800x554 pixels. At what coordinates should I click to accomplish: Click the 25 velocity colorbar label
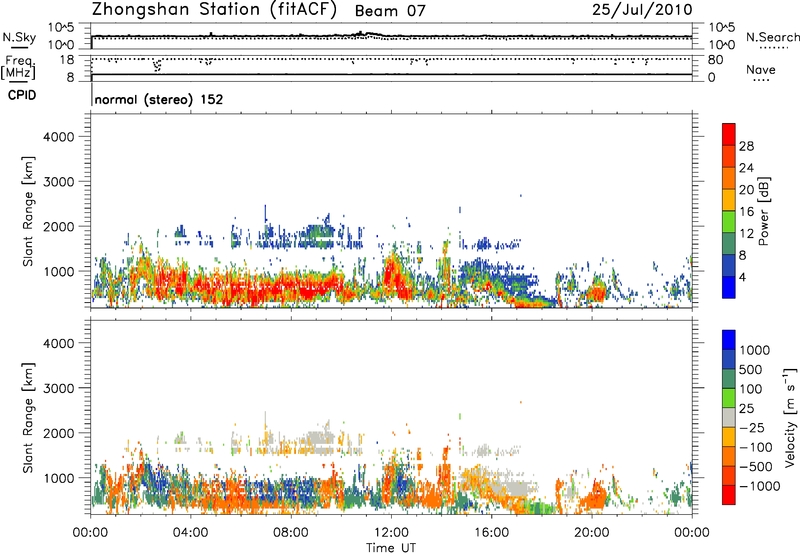(747, 409)
